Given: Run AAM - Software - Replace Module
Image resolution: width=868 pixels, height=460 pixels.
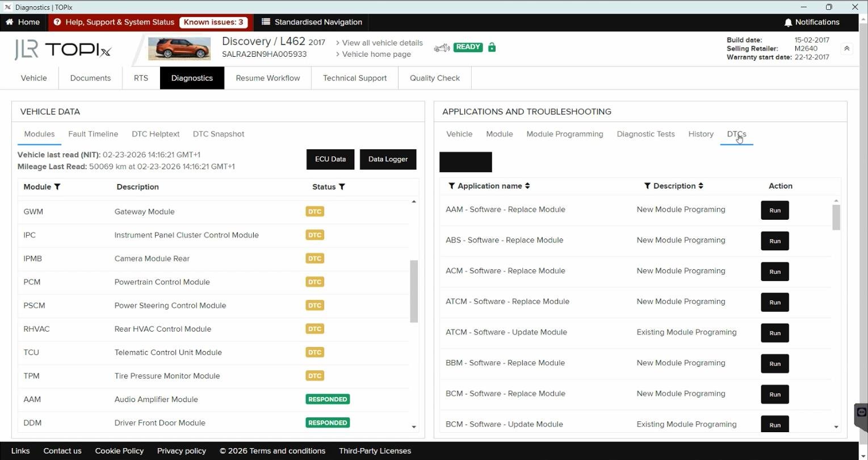Looking at the screenshot, I should 775,210.
